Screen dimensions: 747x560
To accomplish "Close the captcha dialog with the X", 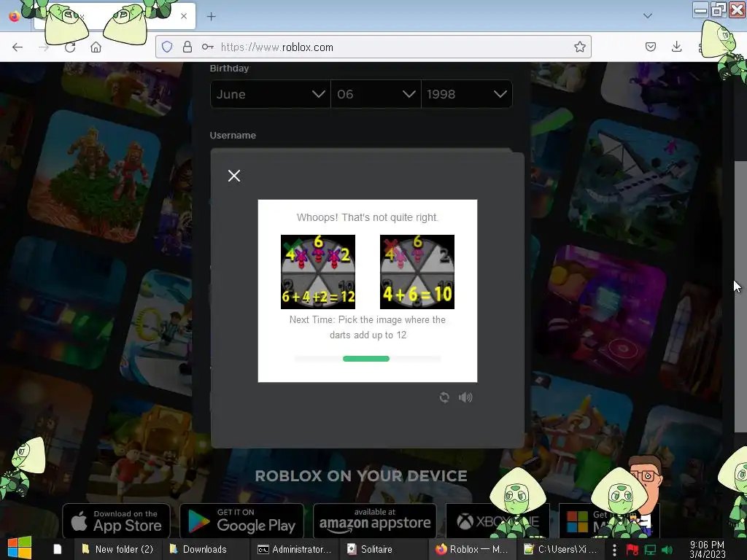I will 234,176.
